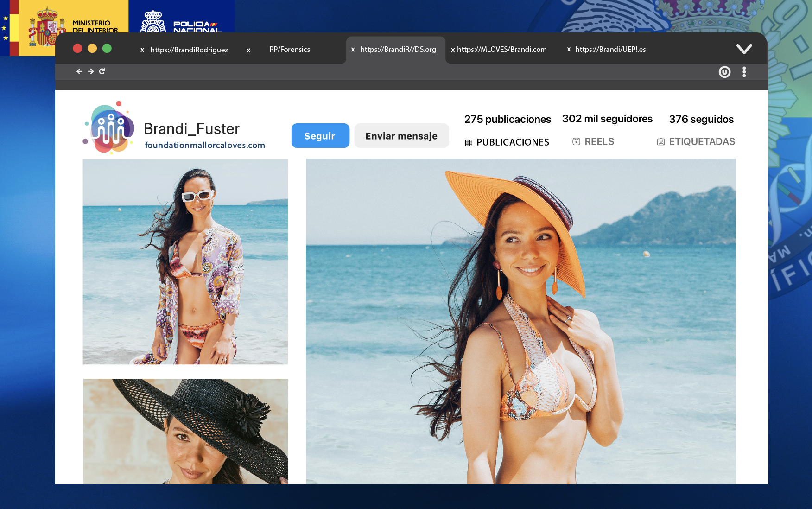Expand the tab list chevron
Screen dimensions: 812x509
coord(744,49)
